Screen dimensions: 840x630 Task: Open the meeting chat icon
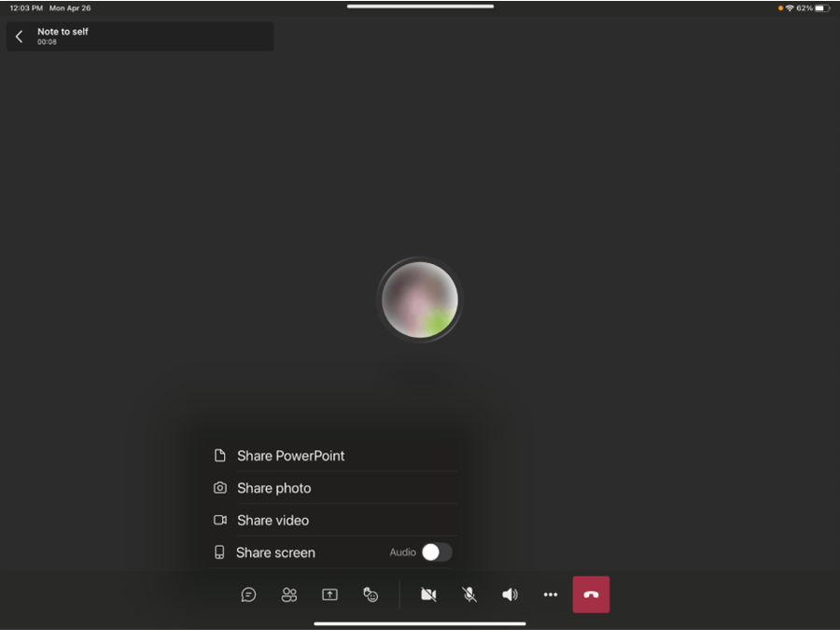[248, 595]
